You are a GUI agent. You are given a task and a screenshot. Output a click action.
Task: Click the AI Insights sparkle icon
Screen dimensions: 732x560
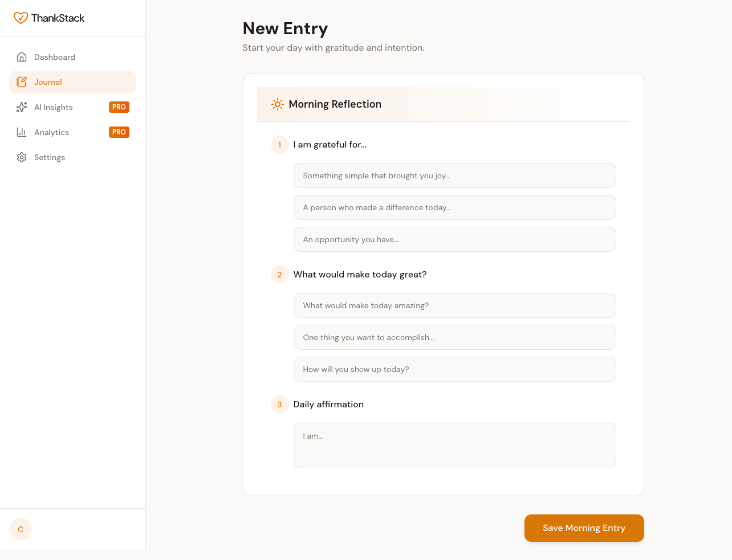click(21, 107)
